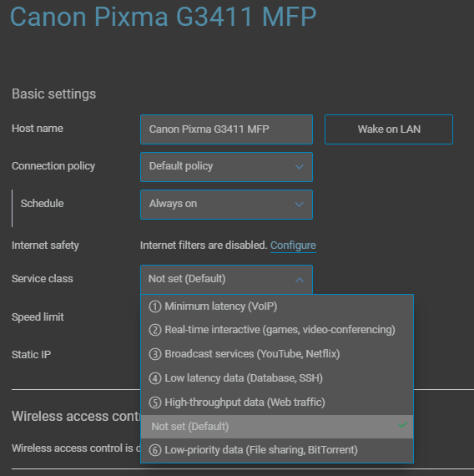Screen dimensions: 474x476
Task: Select the highlighted Not set (Default) option
Action: point(277,427)
